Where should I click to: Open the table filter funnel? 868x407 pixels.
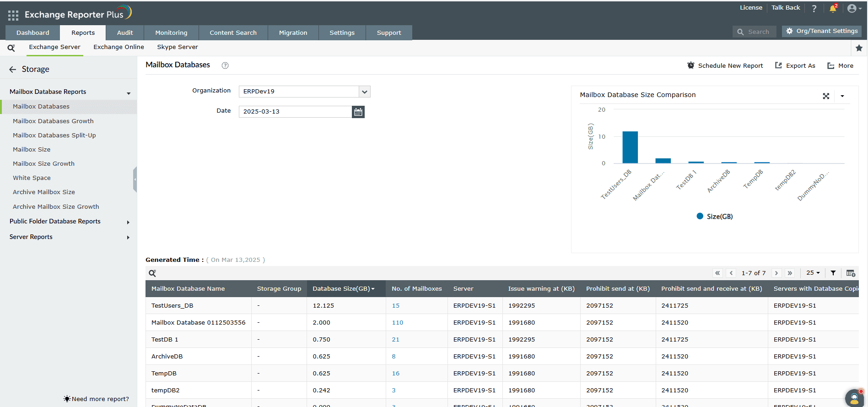[833, 273]
